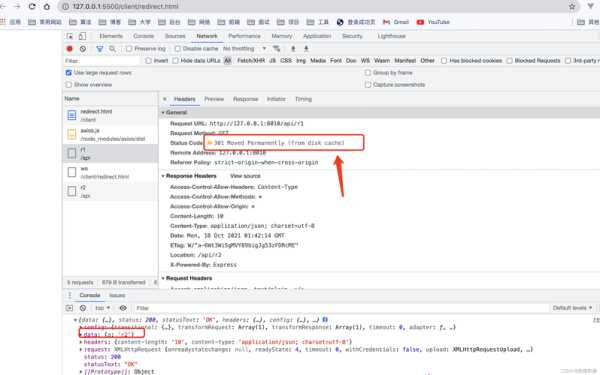Click the browser home icon
Viewport: 600px width, 375px height.
click(x=47, y=7)
